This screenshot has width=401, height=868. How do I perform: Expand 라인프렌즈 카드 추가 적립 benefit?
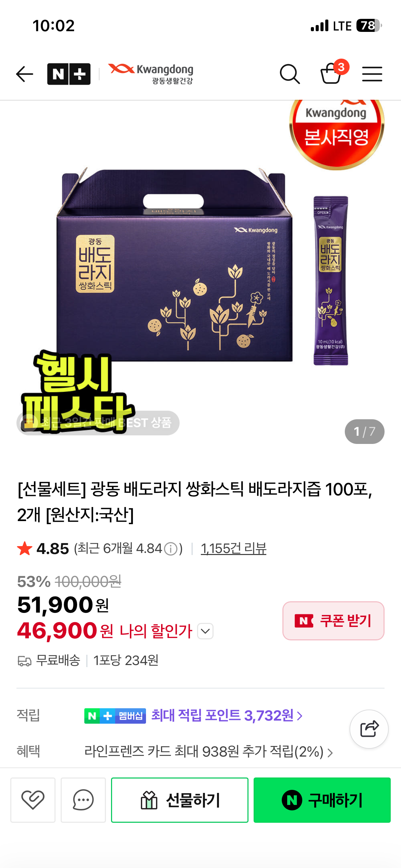click(208, 751)
